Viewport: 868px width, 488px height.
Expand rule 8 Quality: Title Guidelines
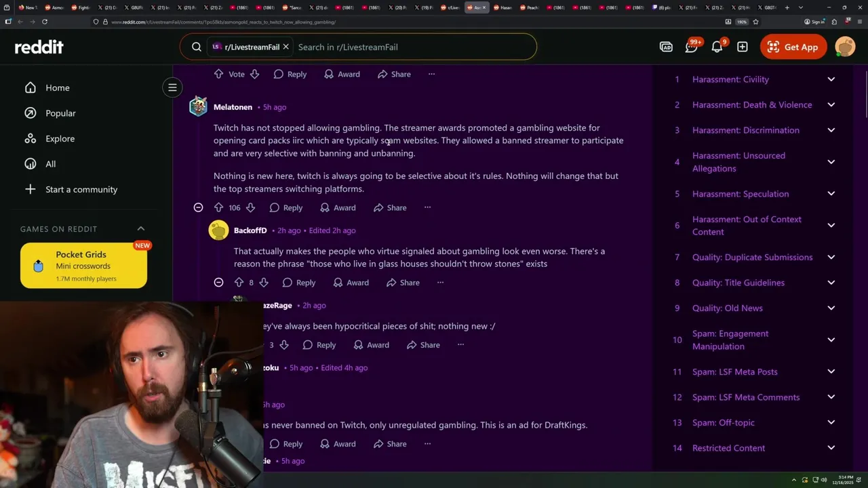click(x=831, y=283)
